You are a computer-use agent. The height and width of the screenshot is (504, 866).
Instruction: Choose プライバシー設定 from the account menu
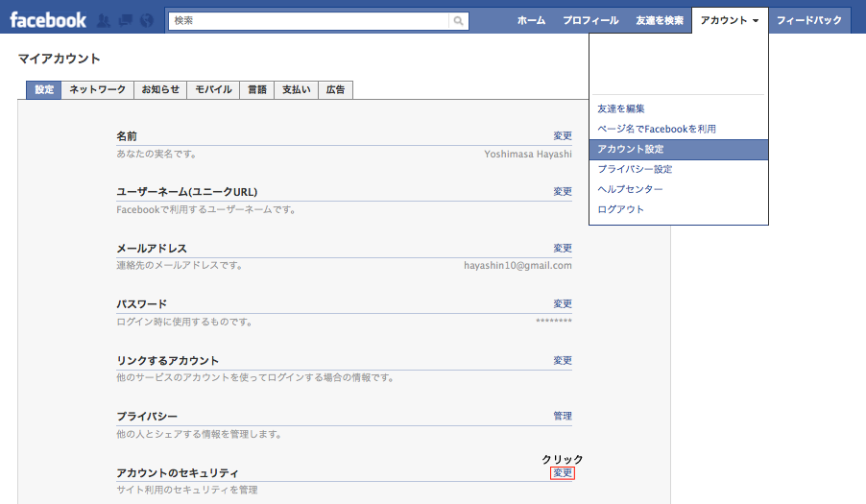[x=635, y=169]
